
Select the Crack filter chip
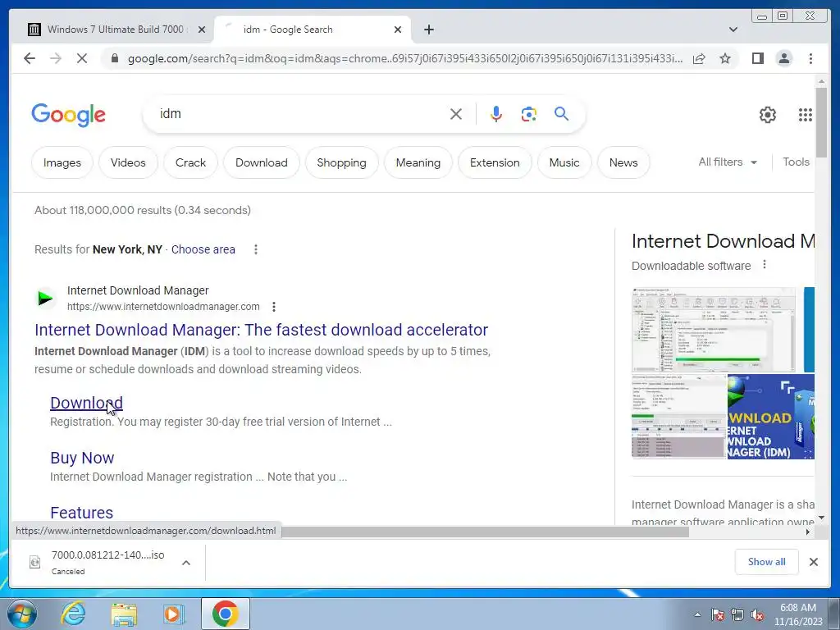(x=190, y=163)
